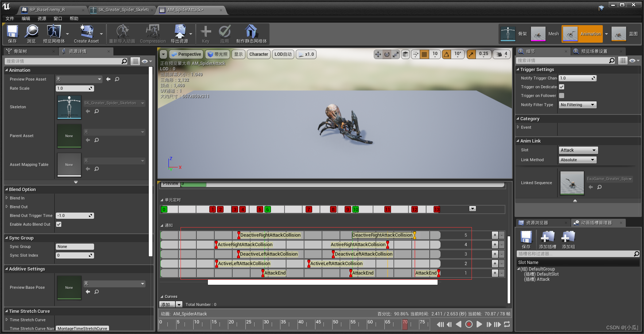Play the animation in reverse

(459, 324)
